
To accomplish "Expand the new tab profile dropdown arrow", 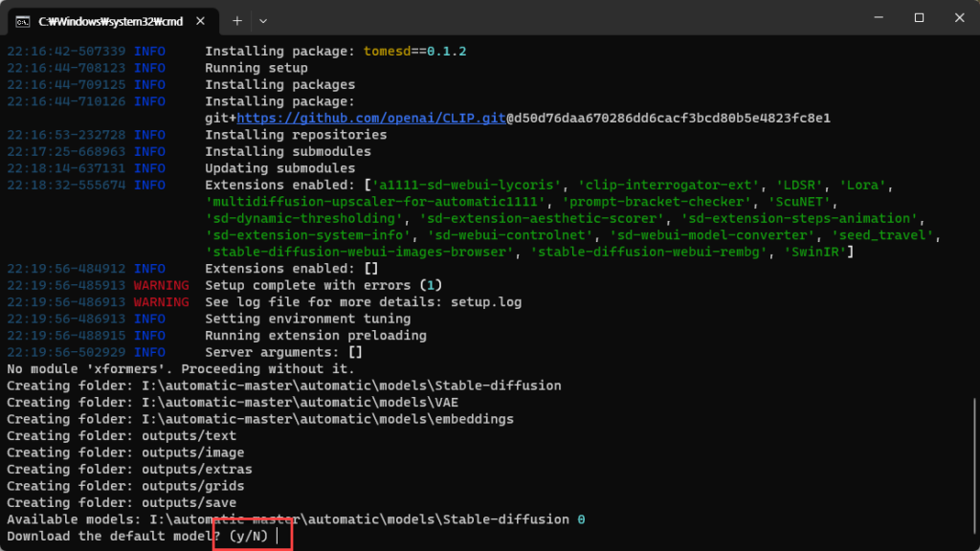I will pyautogui.click(x=263, y=21).
